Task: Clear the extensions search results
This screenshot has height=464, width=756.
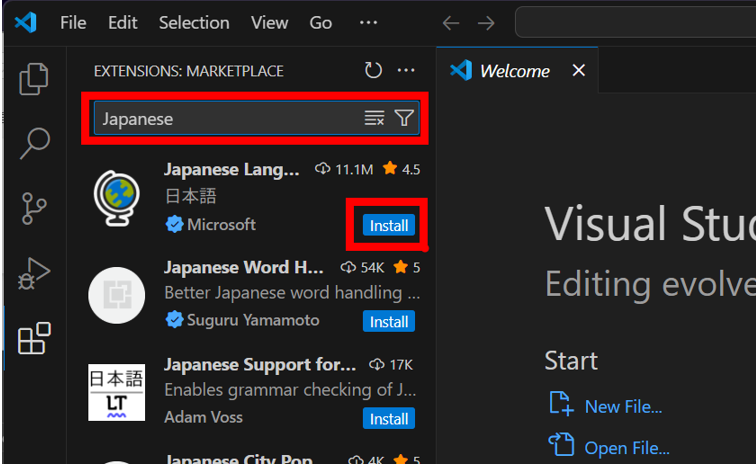Action: 374,118
